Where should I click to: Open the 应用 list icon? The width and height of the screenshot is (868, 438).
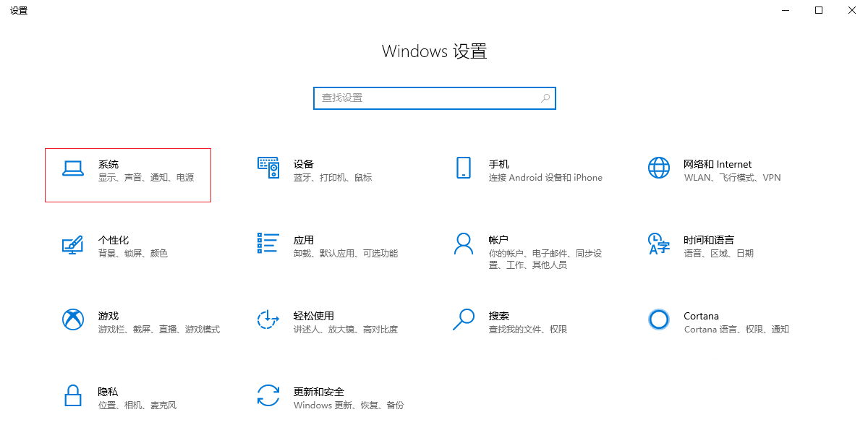coord(268,244)
